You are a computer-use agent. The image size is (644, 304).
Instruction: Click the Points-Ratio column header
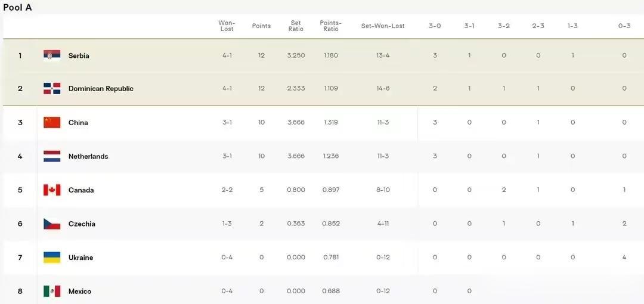(330, 26)
